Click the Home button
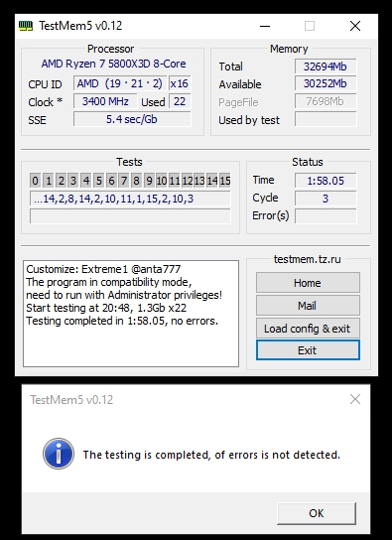 [x=308, y=283]
